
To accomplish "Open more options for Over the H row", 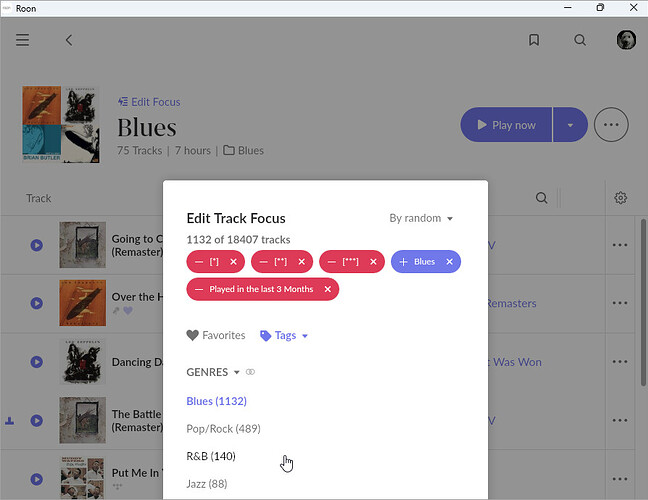I will click(620, 303).
